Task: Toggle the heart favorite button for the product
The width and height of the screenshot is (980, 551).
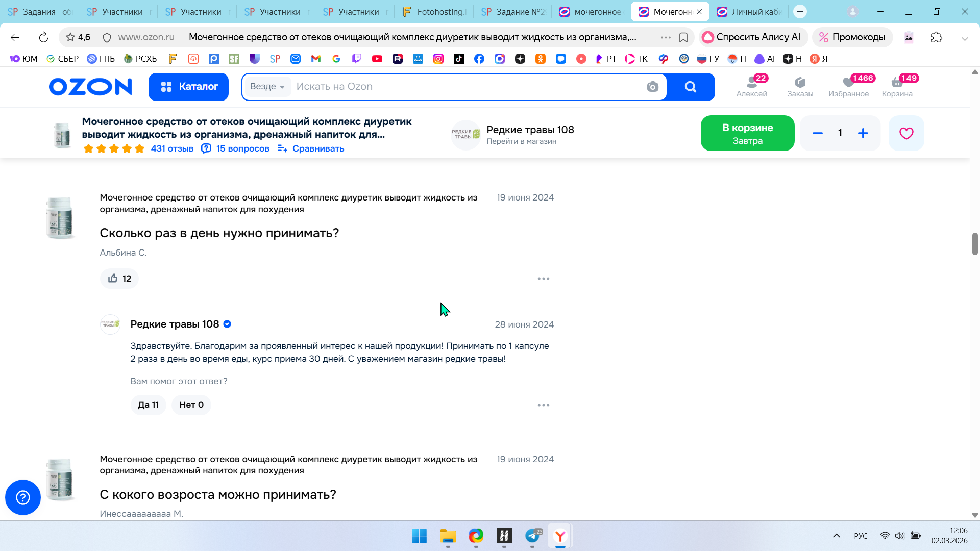Action: pyautogui.click(x=906, y=133)
